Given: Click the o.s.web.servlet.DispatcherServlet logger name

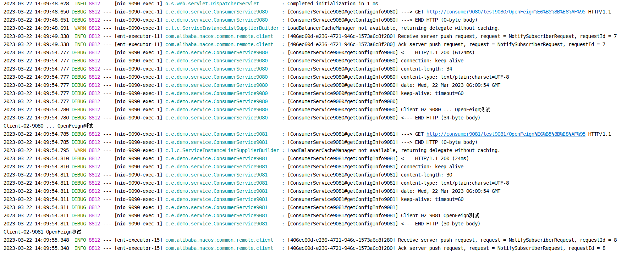Looking at the screenshot, I should pos(212,4).
